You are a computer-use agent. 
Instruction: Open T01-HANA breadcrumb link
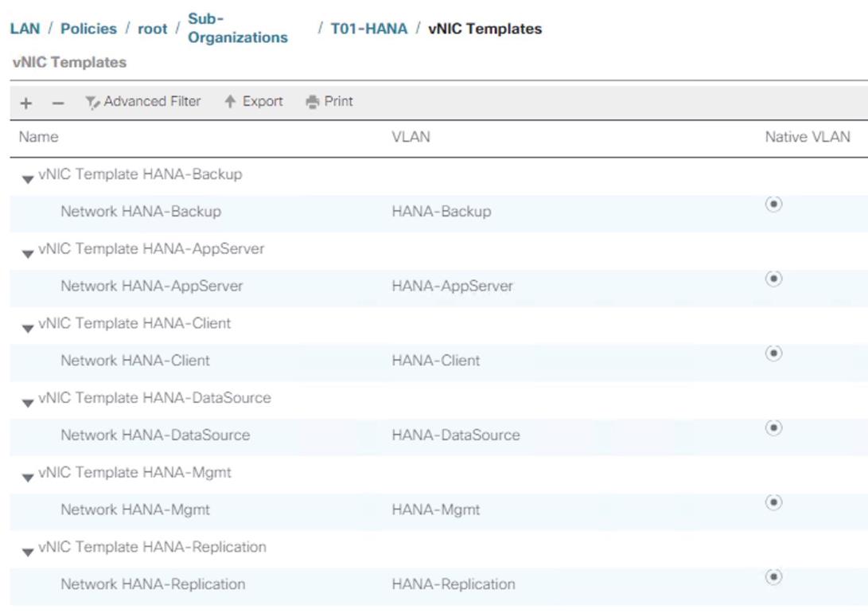point(368,29)
